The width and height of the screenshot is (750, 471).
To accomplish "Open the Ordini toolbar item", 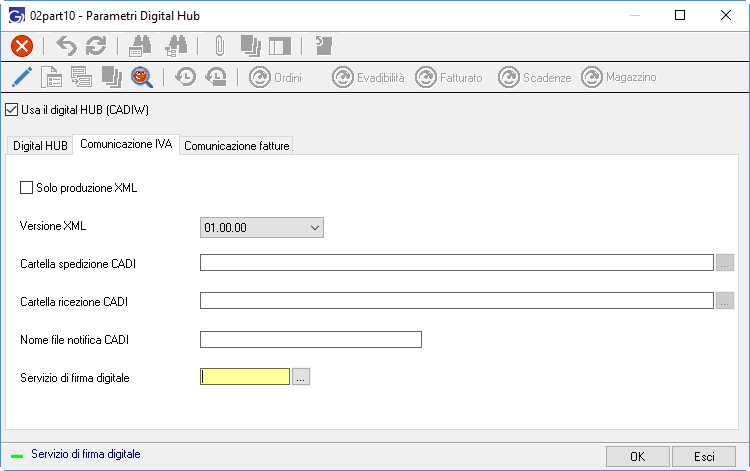I will [276, 77].
